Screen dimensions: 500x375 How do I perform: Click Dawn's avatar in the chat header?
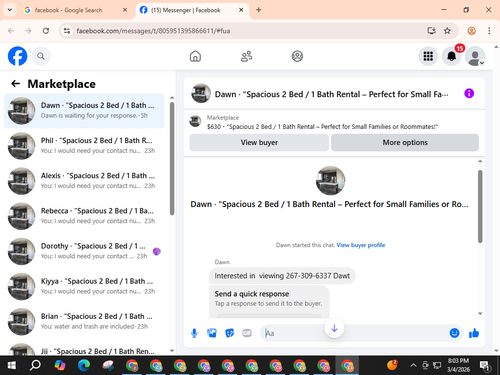tap(201, 94)
